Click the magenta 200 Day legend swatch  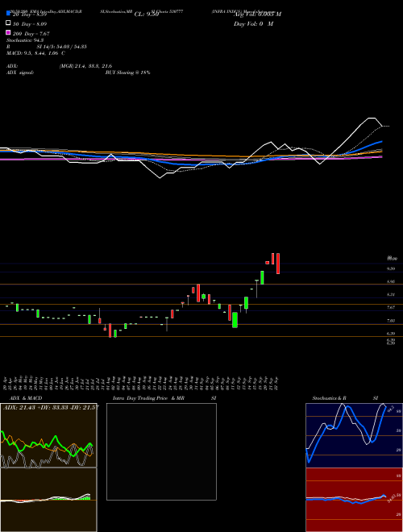8,33
